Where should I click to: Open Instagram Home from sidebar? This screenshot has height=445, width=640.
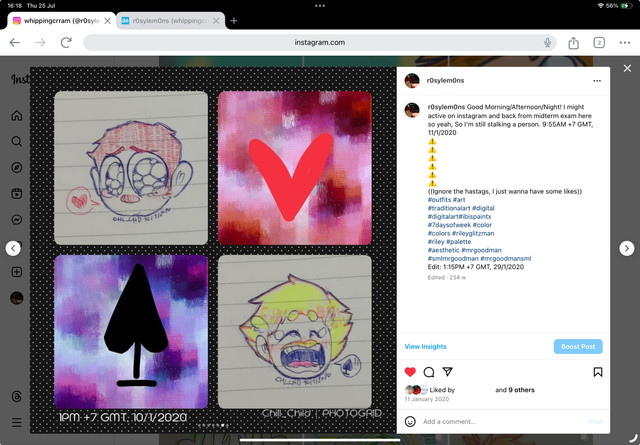(x=17, y=116)
